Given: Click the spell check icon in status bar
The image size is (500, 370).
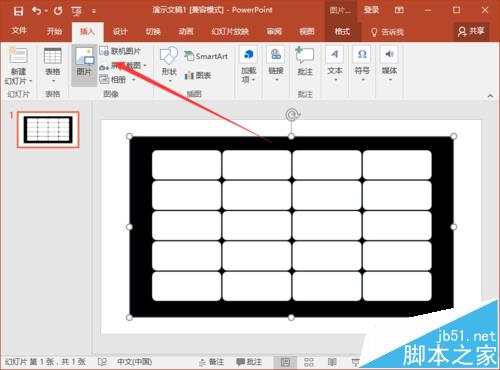Looking at the screenshot, I should tap(102, 361).
